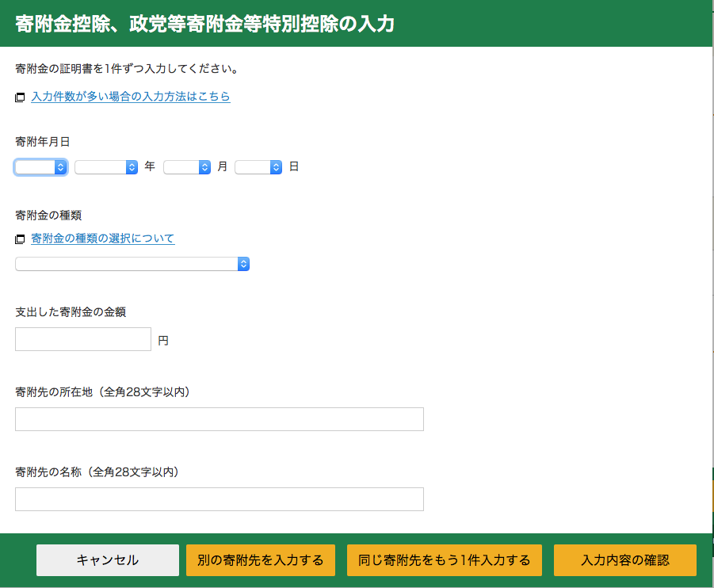The image size is (714, 588).
Task: Focus the 寄附先の所在地 address input
Action: tap(220, 419)
